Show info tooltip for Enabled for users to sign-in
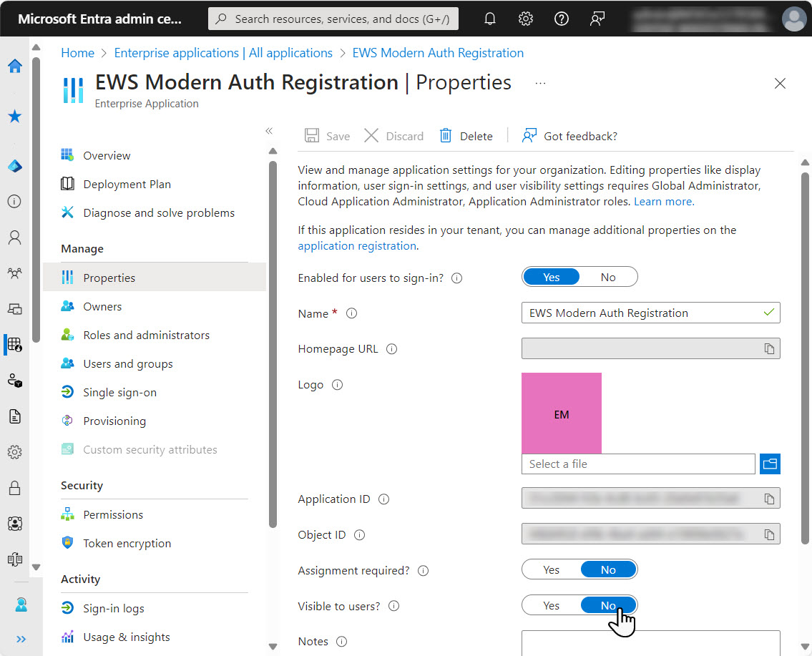 456,278
